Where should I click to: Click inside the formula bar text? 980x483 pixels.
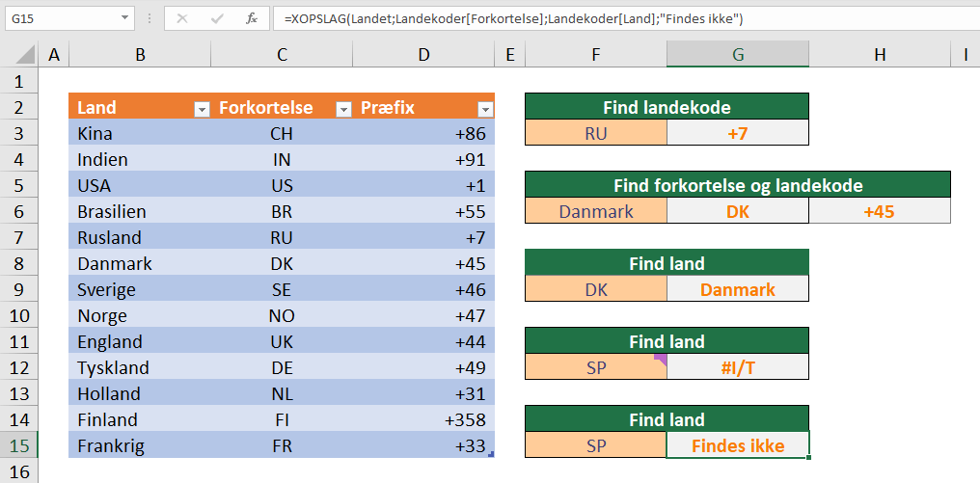[513, 19]
